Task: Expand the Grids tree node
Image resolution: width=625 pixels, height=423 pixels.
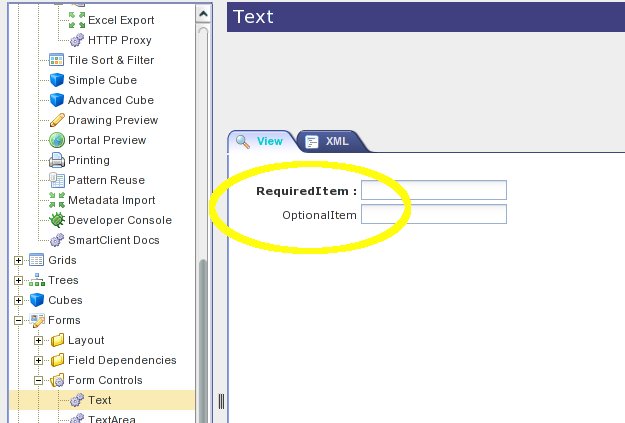Action: [x=19, y=260]
